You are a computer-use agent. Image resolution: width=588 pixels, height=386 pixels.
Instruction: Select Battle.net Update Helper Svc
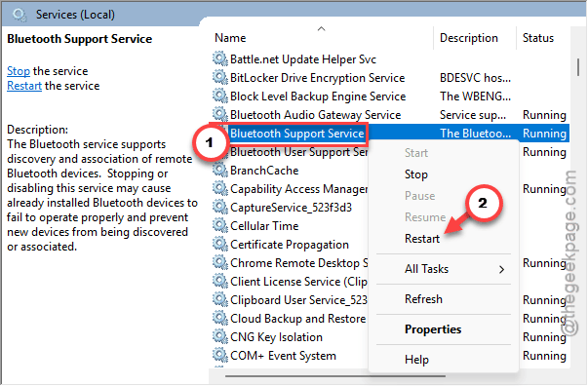[302, 59]
